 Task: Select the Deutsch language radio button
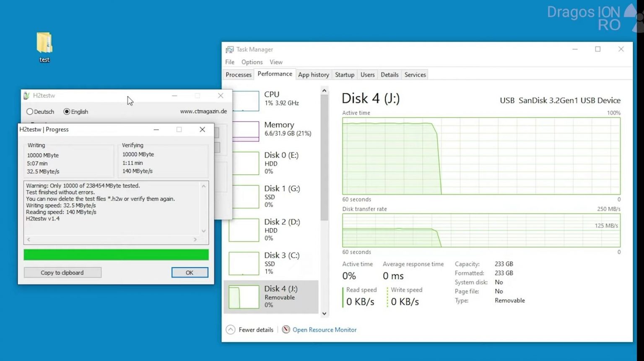[30, 112]
